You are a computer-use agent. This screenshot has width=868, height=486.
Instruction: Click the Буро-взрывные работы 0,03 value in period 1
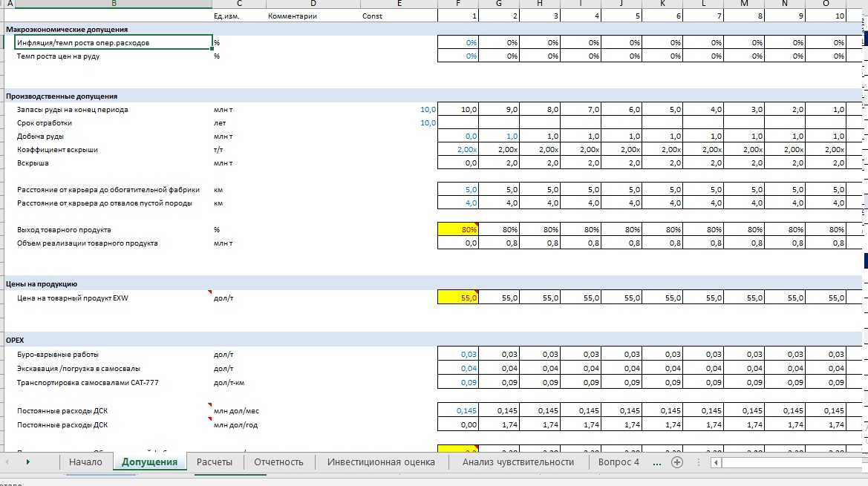coord(458,355)
